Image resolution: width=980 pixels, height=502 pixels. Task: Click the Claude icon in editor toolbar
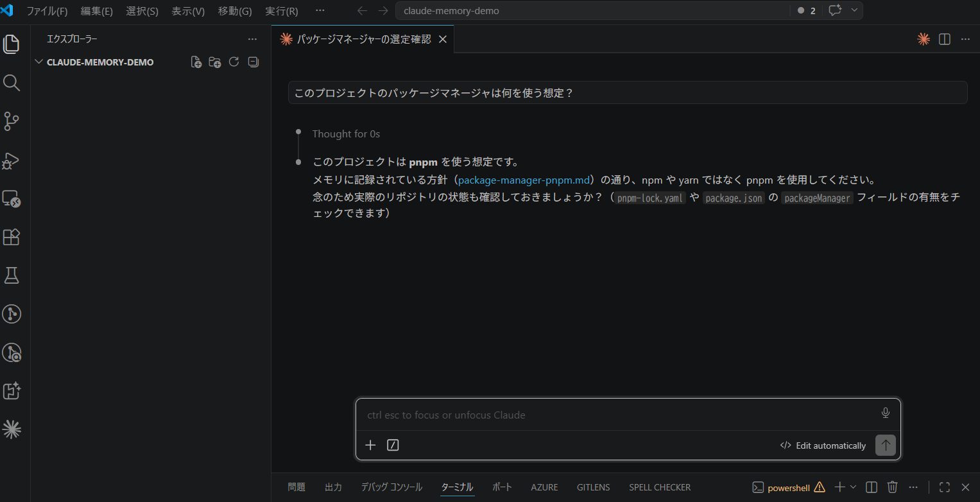(x=924, y=39)
